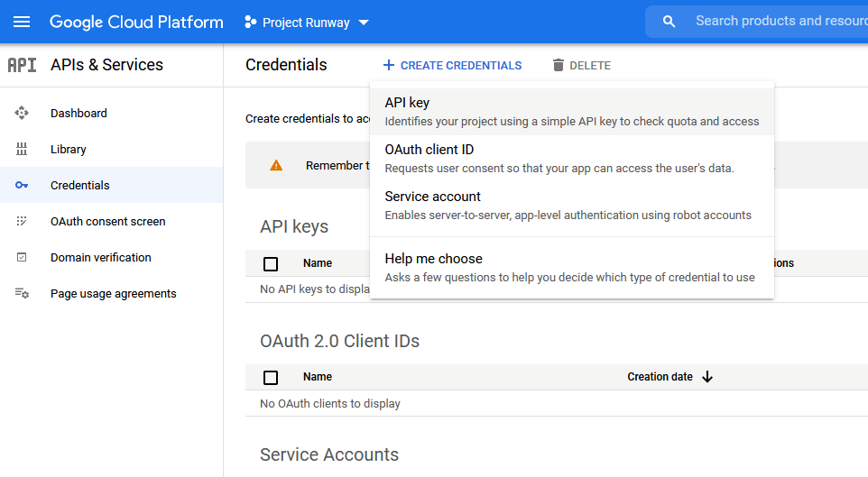The width and height of the screenshot is (868, 477).
Task: Click the Credentials page title
Action: click(286, 65)
